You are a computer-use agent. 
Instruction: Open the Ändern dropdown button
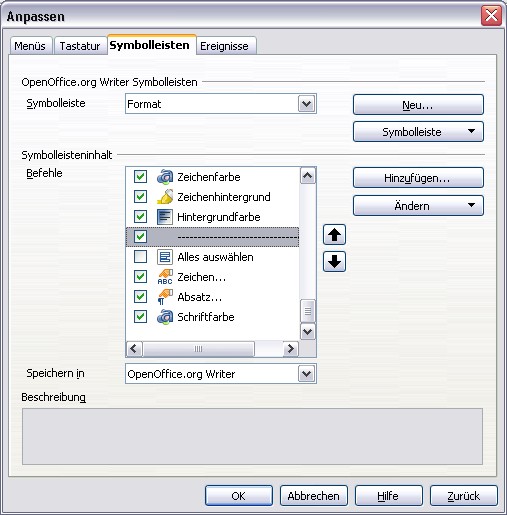pyautogui.click(x=418, y=206)
